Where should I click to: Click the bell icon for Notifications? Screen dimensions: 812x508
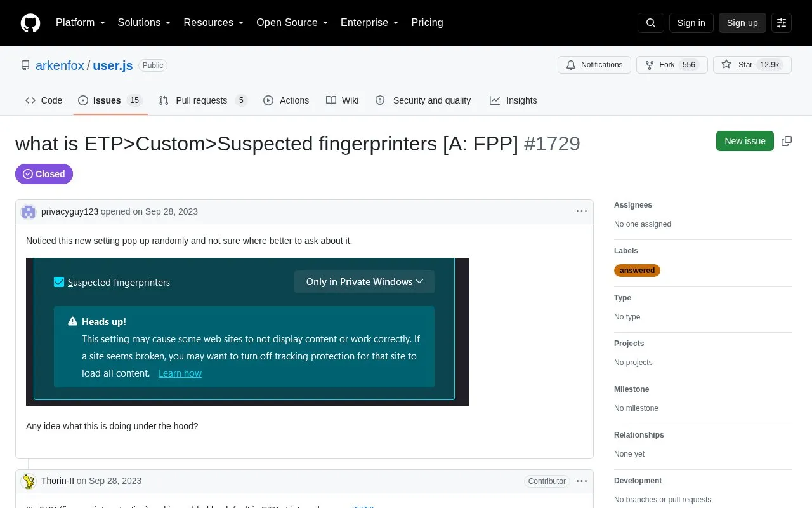571,65
